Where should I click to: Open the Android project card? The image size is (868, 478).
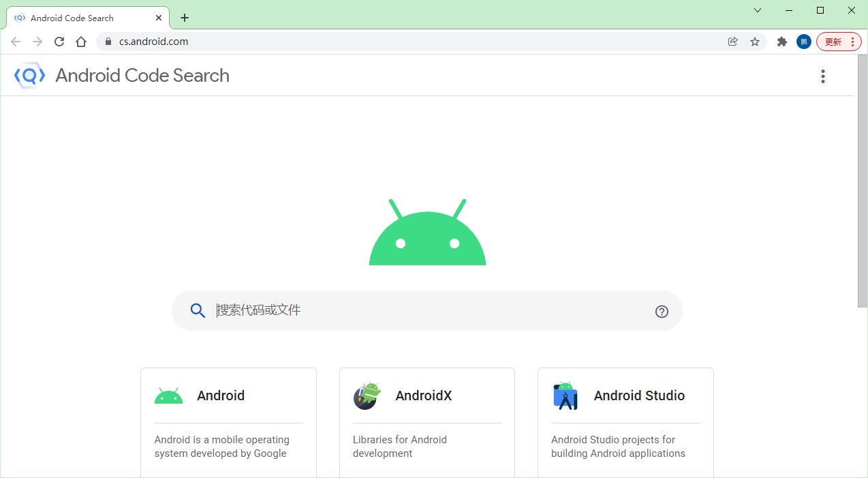228,423
